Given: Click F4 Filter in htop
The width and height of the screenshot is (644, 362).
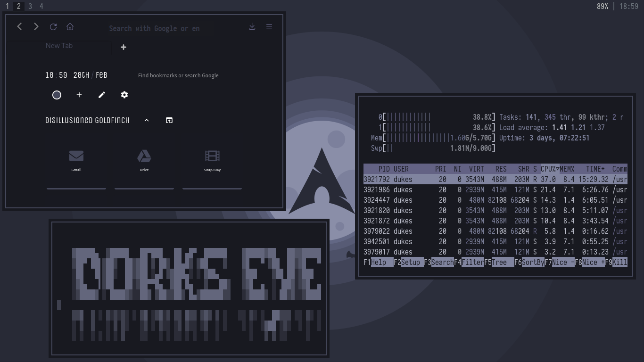Looking at the screenshot, I should pos(469,263).
